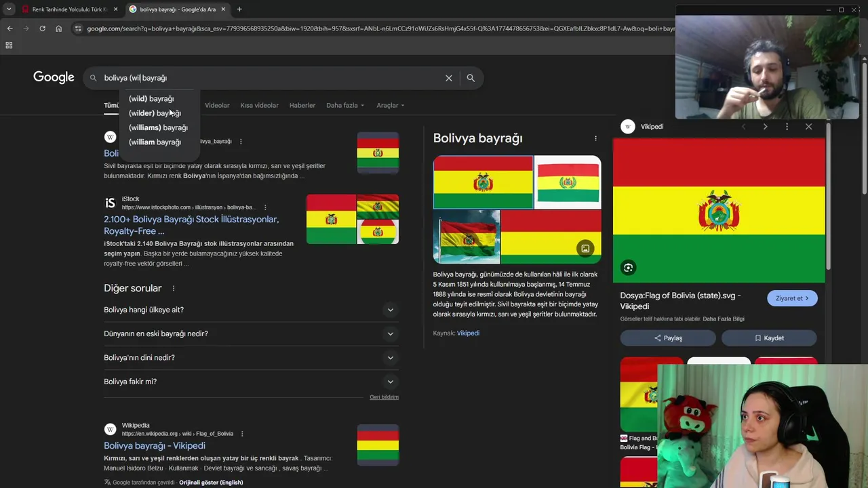
Task: Open the 'Daha fazla' dropdown
Action: 345,106
